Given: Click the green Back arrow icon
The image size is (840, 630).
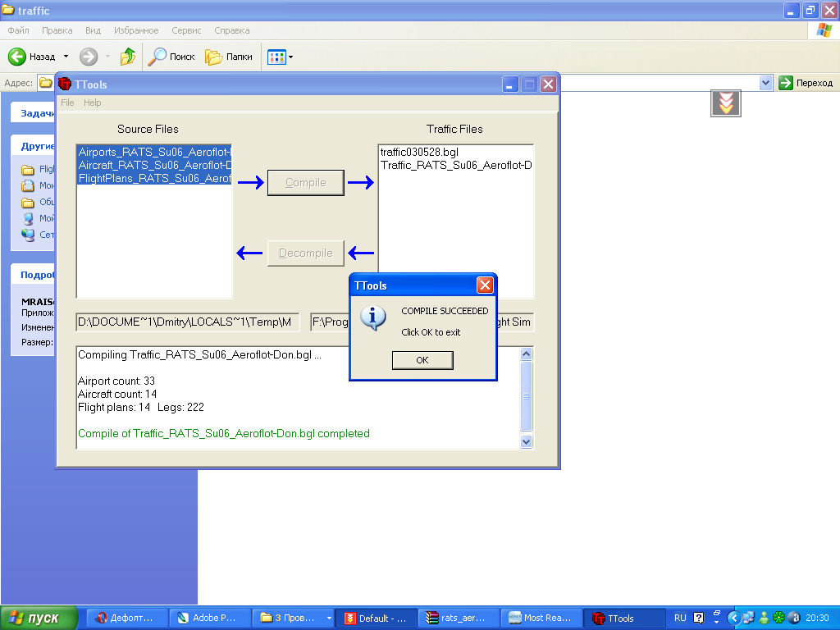Looking at the screenshot, I should click(x=16, y=57).
